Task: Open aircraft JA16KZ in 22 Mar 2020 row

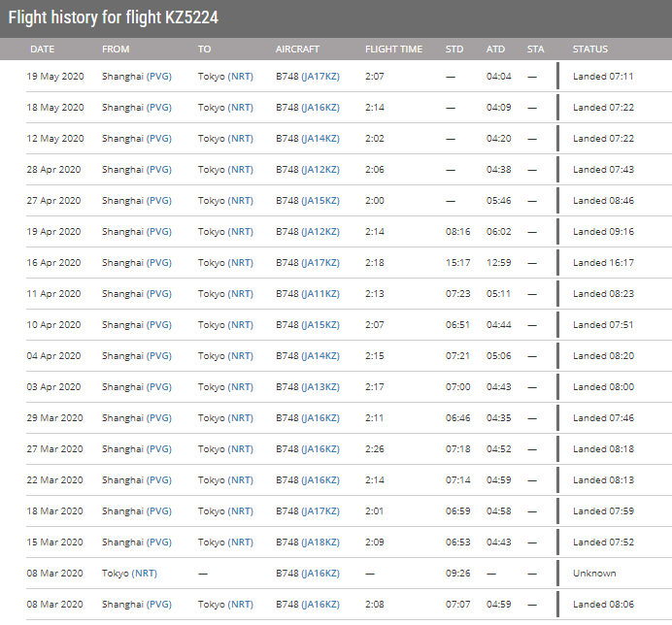Action: click(320, 480)
